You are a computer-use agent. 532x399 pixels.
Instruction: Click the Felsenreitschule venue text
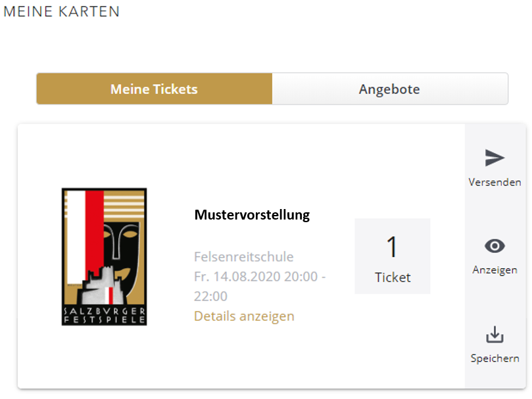(x=243, y=257)
